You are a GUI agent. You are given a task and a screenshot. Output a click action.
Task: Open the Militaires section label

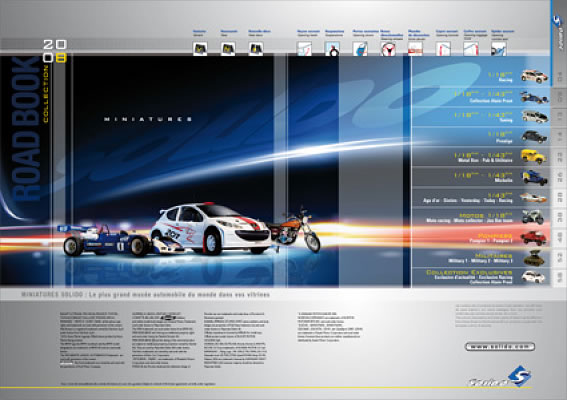480,258
